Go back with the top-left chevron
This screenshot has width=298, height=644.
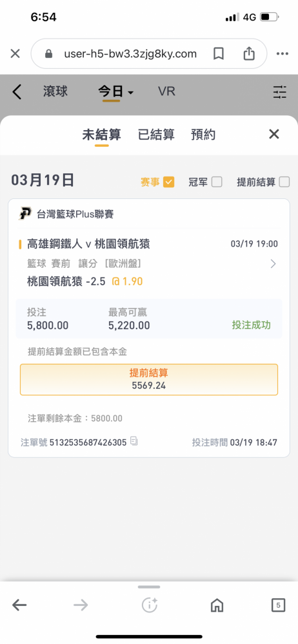click(x=17, y=92)
